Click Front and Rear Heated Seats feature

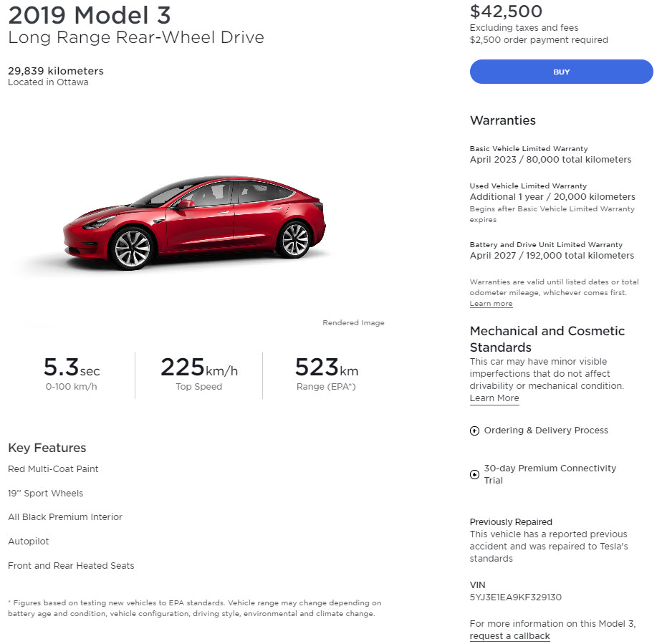[x=71, y=566]
